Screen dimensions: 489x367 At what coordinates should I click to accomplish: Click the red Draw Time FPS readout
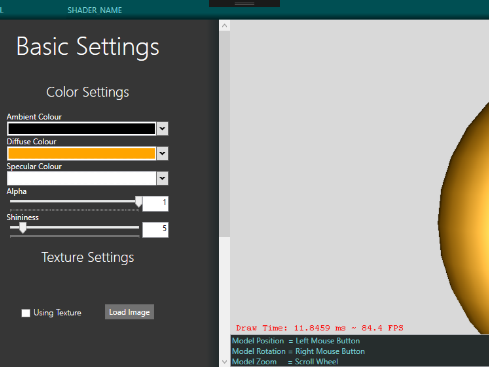point(320,328)
